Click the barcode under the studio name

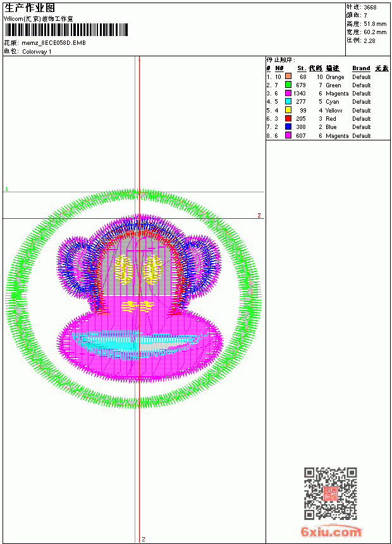pyautogui.click(x=66, y=30)
